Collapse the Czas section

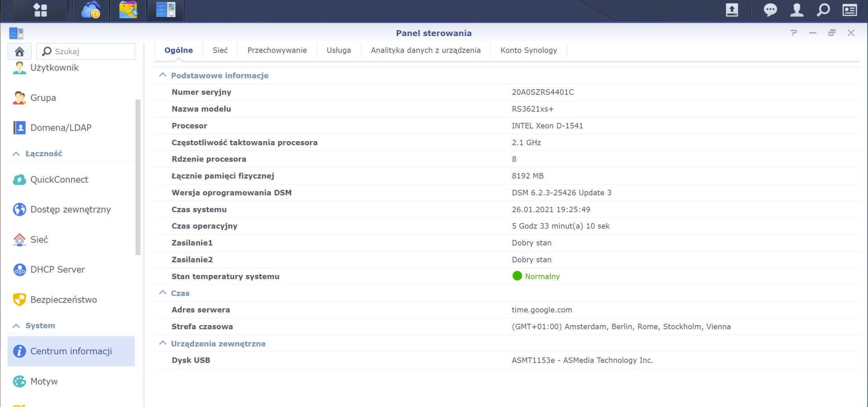163,293
